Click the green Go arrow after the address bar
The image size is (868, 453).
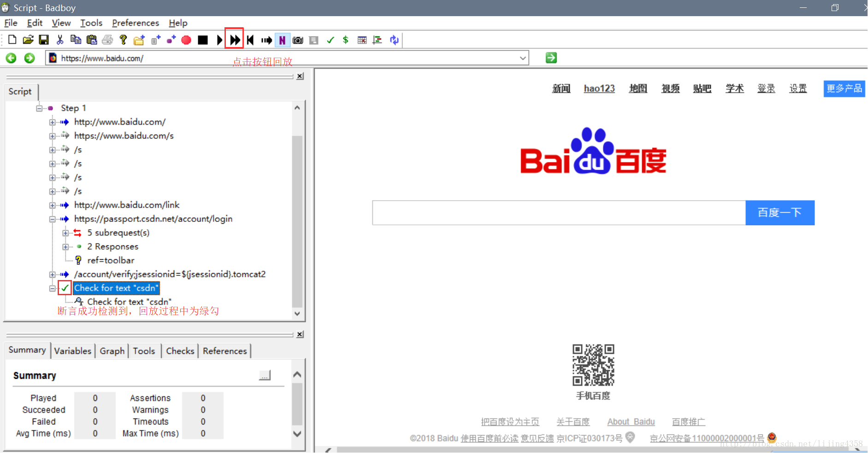[x=551, y=58]
